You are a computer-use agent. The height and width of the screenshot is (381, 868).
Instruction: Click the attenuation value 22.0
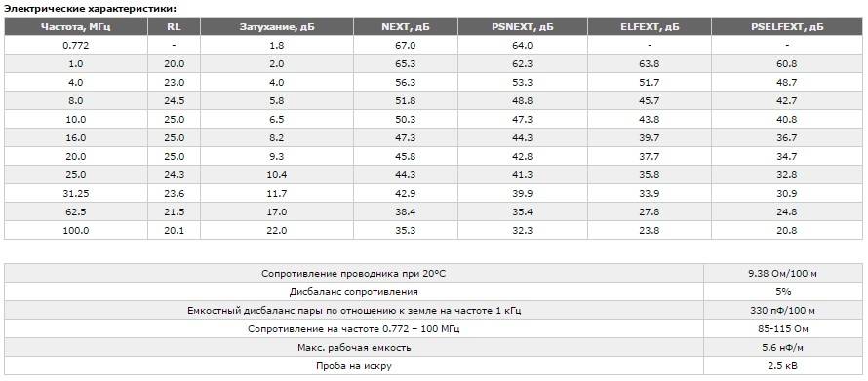tap(277, 230)
